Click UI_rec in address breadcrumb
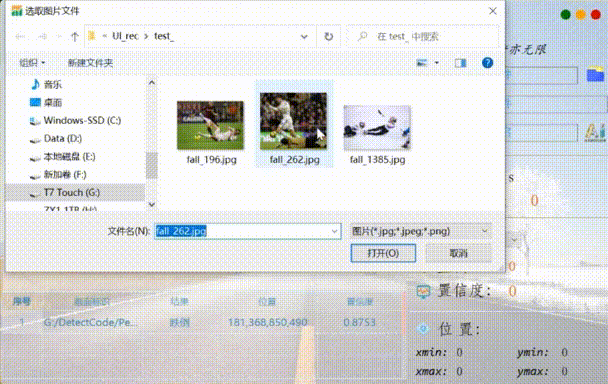The height and width of the screenshot is (384, 608). (x=125, y=36)
